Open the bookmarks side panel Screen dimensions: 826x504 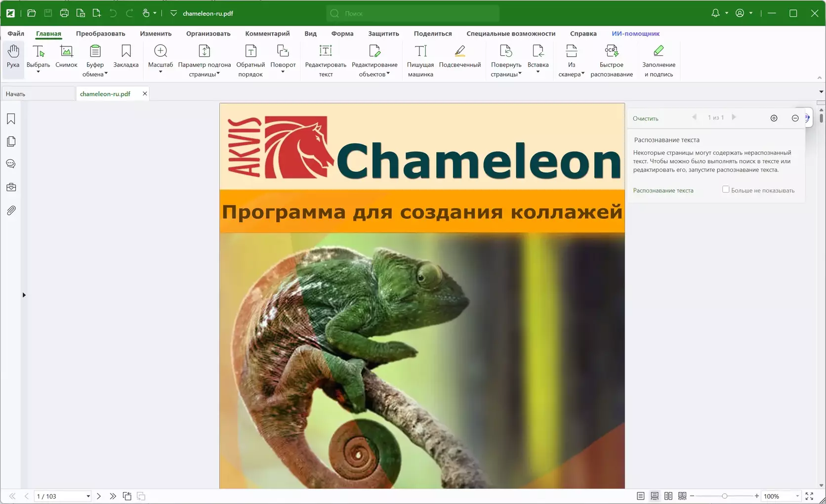click(x=11, y=119)
